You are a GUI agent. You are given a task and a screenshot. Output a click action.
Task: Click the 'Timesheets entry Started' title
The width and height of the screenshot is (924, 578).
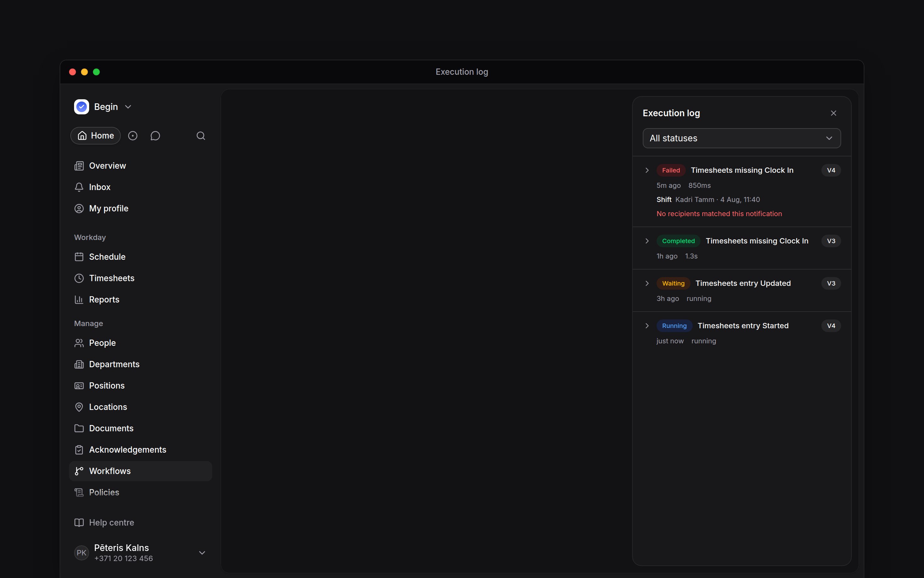click(x=743, y=326)
